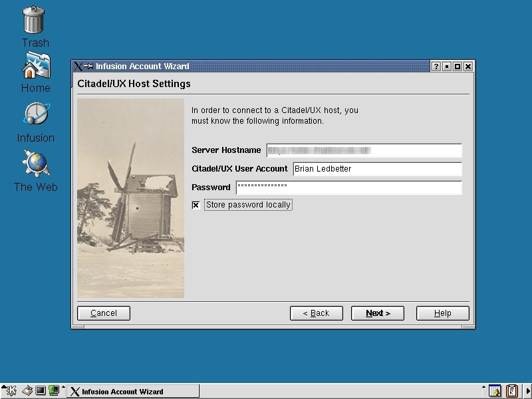
Task: Click the Password label text
Action: click(x=211, y=188)
